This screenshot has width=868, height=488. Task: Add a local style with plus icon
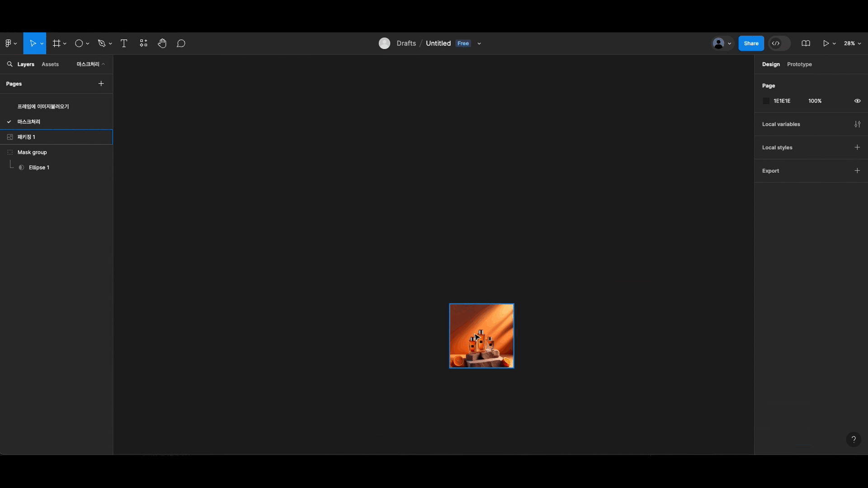tap(857, 147)
